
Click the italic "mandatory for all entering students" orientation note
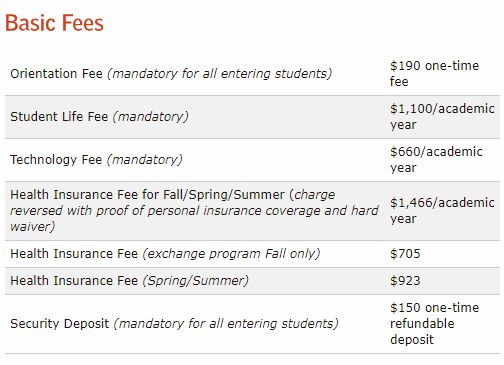pos(220,74)
